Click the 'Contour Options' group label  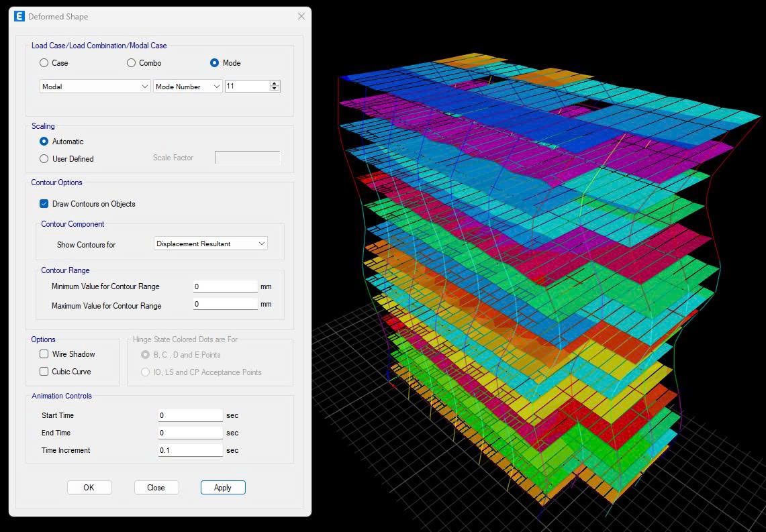pyautogui.click(x=56, y=182)
